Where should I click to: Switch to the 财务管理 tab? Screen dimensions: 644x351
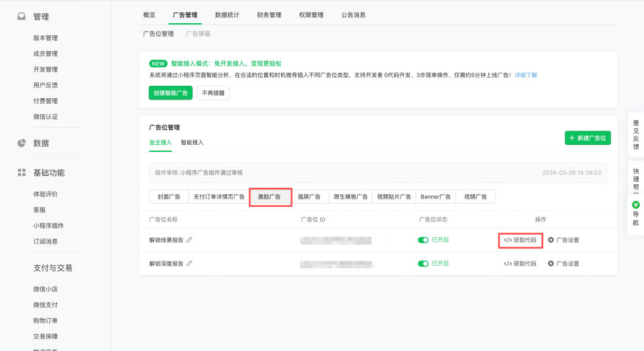click(x=270, y=14)
